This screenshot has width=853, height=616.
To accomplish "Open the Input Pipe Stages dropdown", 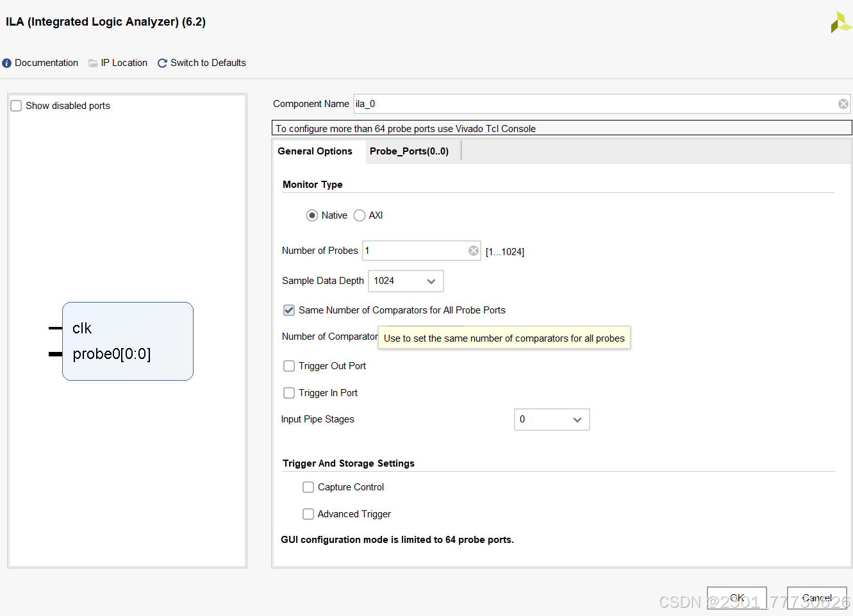I will (552, 420).
